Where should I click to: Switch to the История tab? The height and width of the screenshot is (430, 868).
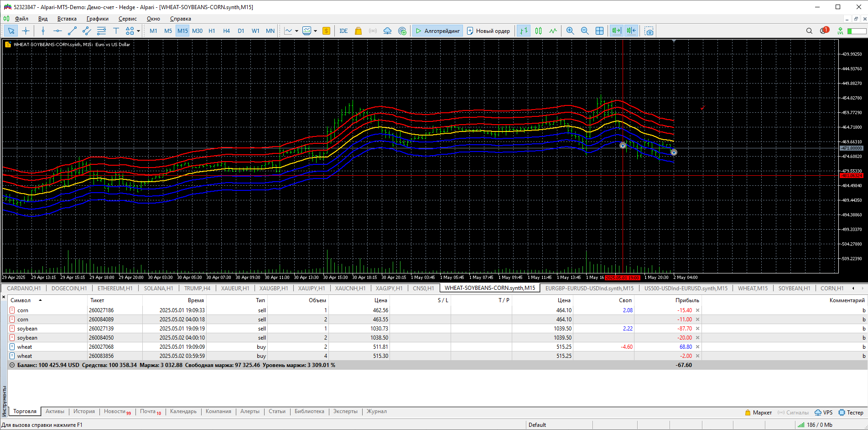tap(84, 411)
